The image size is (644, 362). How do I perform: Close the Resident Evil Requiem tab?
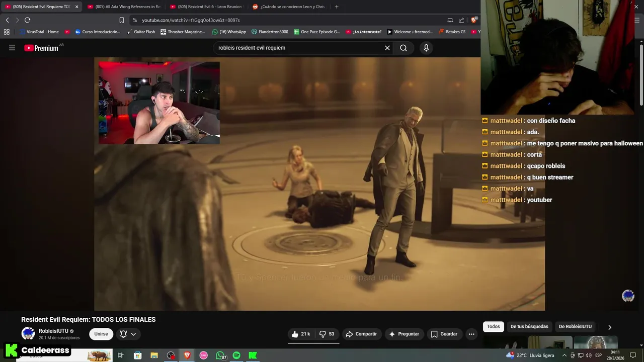coord(76,7)
